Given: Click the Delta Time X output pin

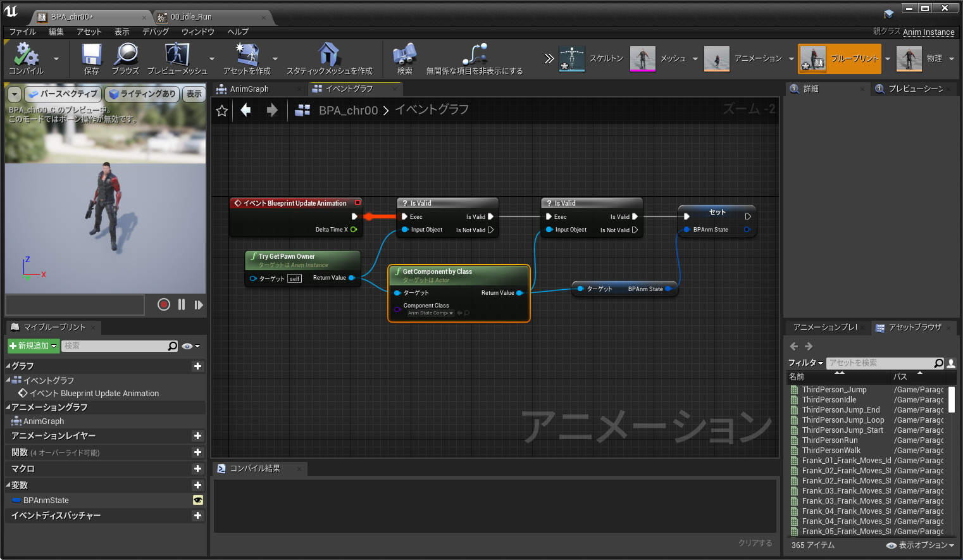Looking at the screenshot, I should [354, 230].
